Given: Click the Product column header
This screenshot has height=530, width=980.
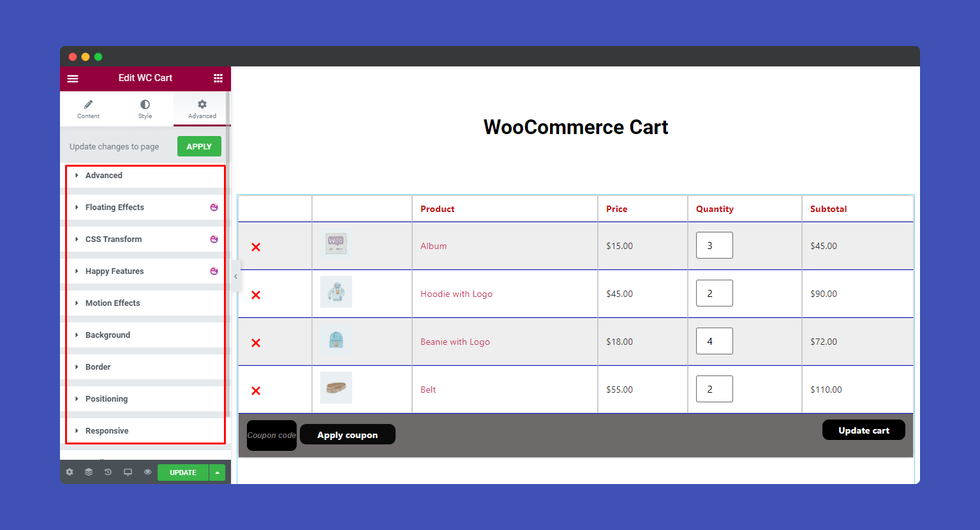Looking at the screenshot, I should pos(438,209).
